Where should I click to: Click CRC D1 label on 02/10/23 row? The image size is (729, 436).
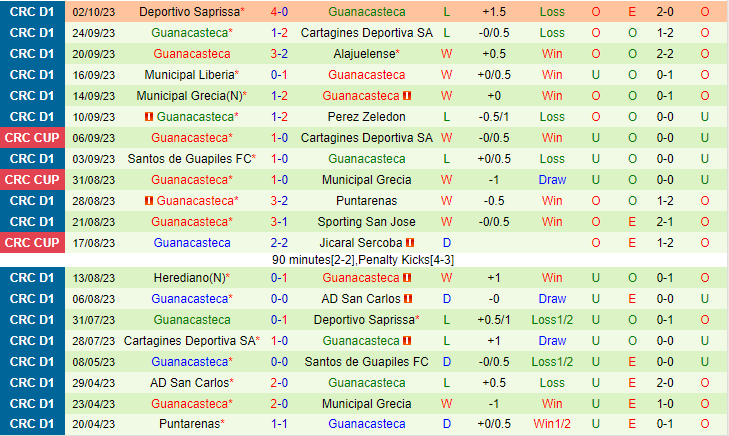(33, 12)
